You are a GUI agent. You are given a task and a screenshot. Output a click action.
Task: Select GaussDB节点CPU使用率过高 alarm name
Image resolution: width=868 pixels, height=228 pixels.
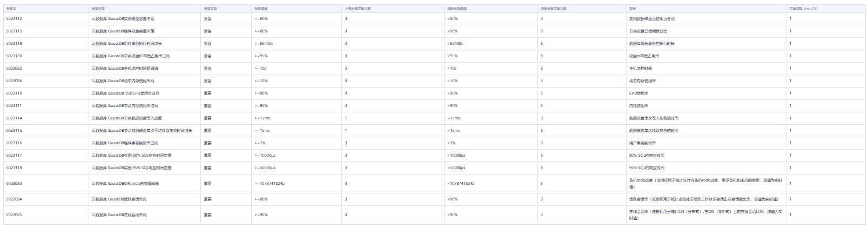(x=125, y=93)
